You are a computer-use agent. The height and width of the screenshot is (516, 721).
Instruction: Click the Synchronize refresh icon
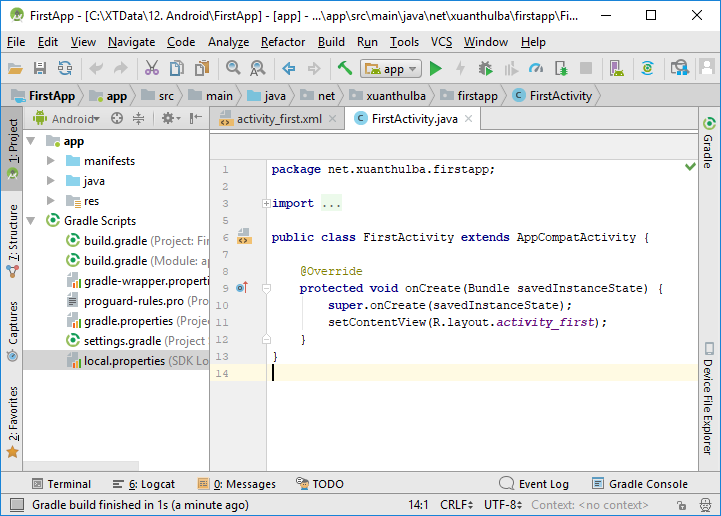pyautogui.click(x=65, y=69)
